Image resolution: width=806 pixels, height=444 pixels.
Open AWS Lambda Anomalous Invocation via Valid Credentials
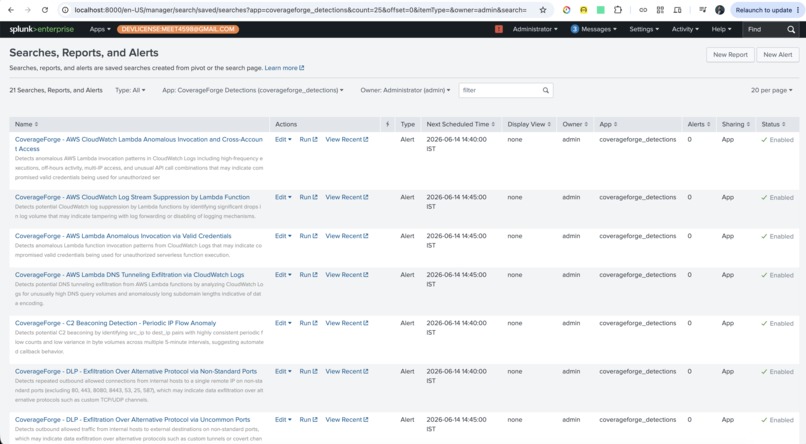[x=123, y=236]
